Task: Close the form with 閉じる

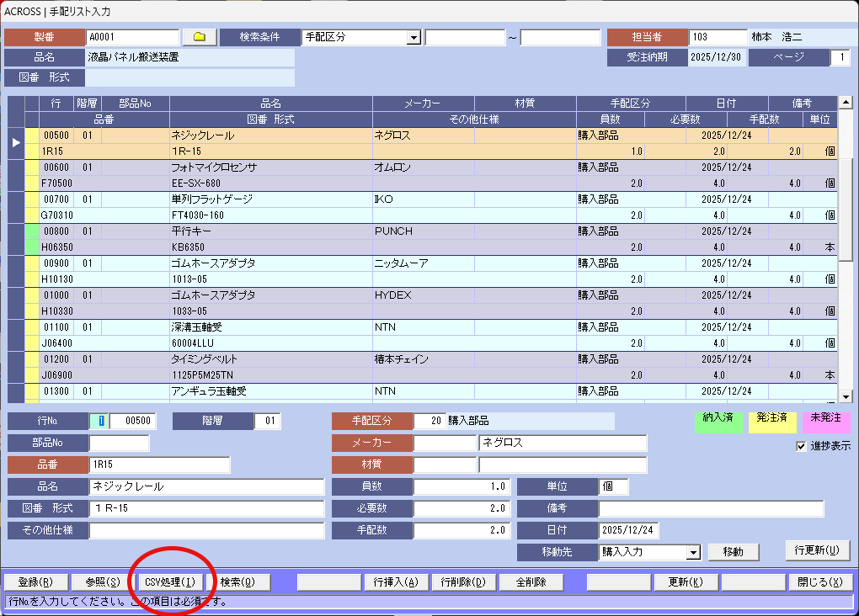Action: [x=821, y=581]
